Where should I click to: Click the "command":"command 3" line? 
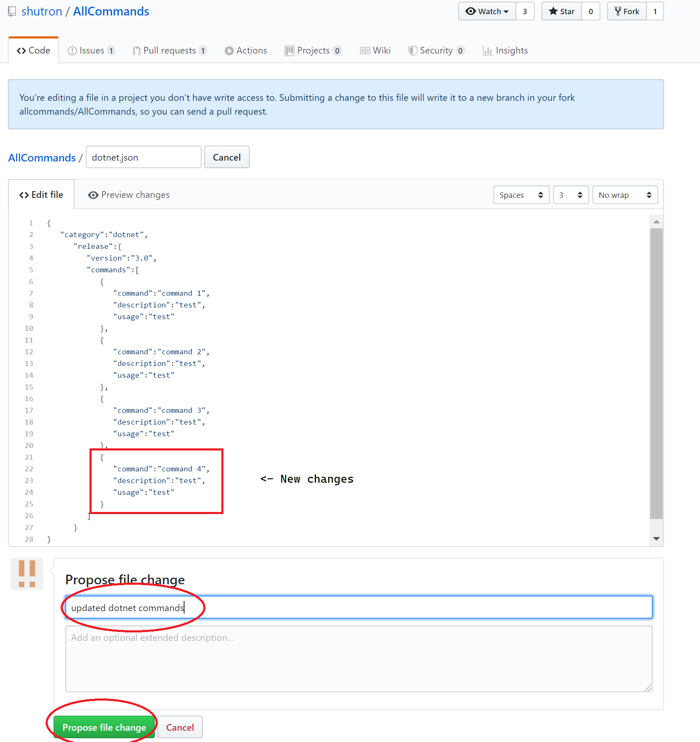pyautogui.click(x=161, y=410)
